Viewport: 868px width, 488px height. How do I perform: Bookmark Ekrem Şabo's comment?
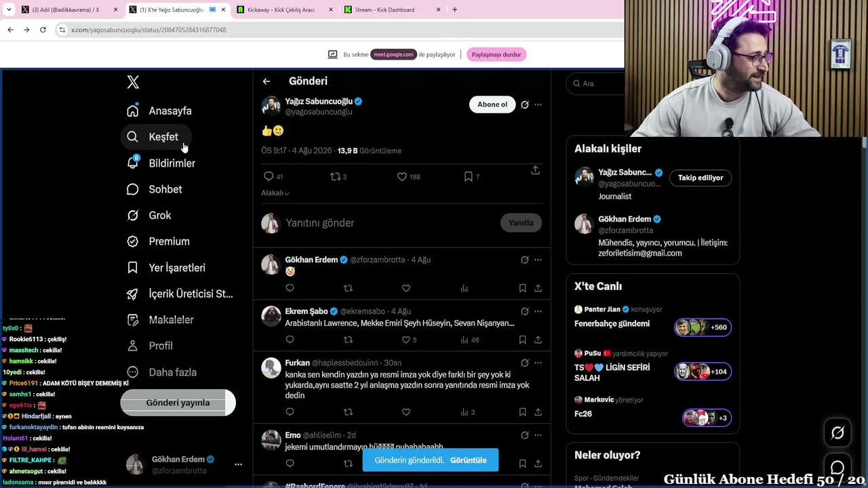(522, 340)
